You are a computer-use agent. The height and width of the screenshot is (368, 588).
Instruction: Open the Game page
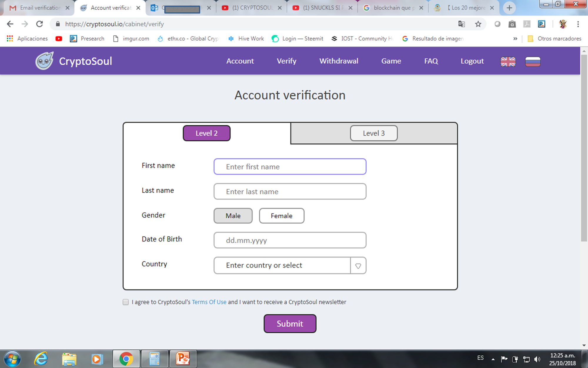(391, 61)
